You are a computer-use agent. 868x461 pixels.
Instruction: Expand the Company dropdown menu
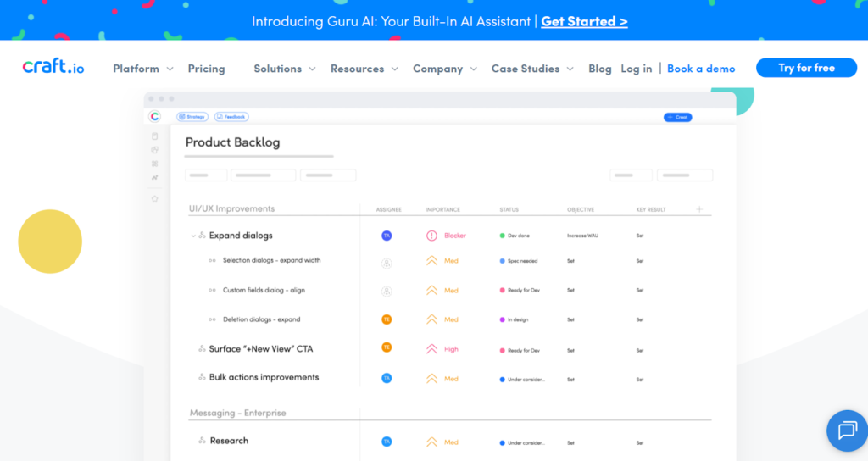click(445, 69)
